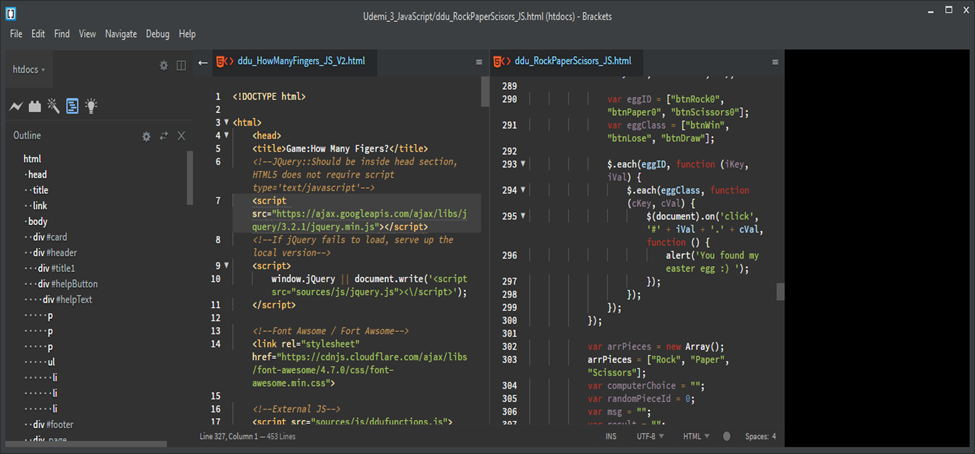Click the right editor pane vertical scrollbar

click(x=780, y=291)
